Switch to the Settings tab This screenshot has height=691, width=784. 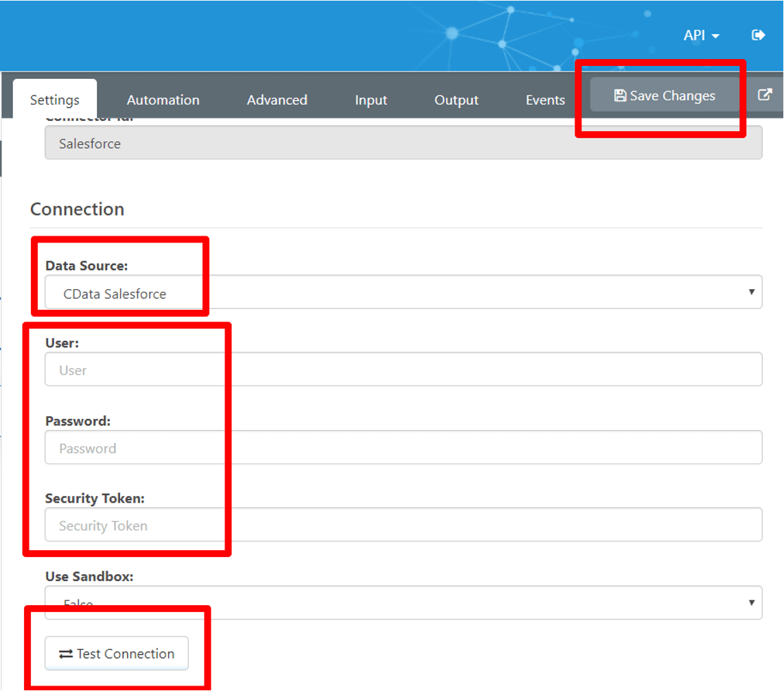point(54,100)
